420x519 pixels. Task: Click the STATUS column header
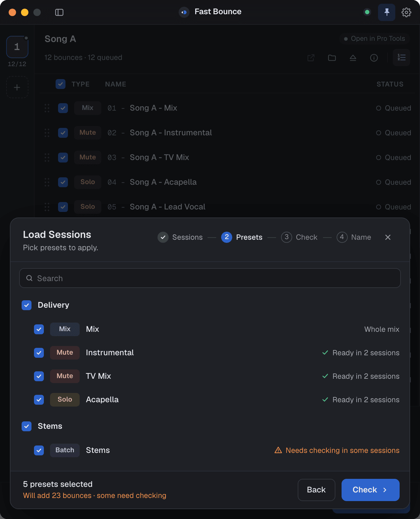390,84
